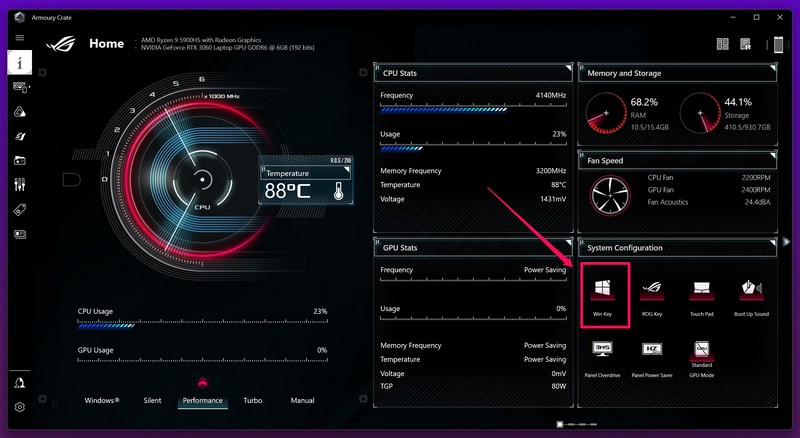Click the Panel Overdrive icon
The width and height of the screenshot is (800, 438).
tap(603, 353)
